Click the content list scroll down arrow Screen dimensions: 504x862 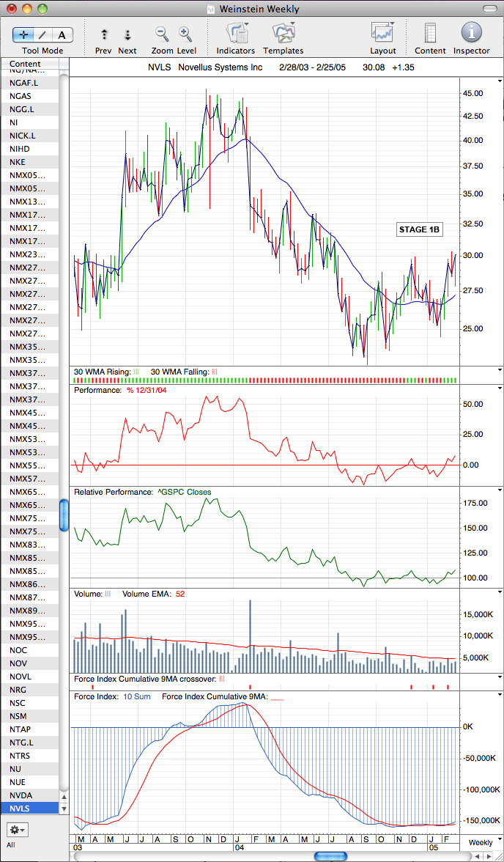64,808
